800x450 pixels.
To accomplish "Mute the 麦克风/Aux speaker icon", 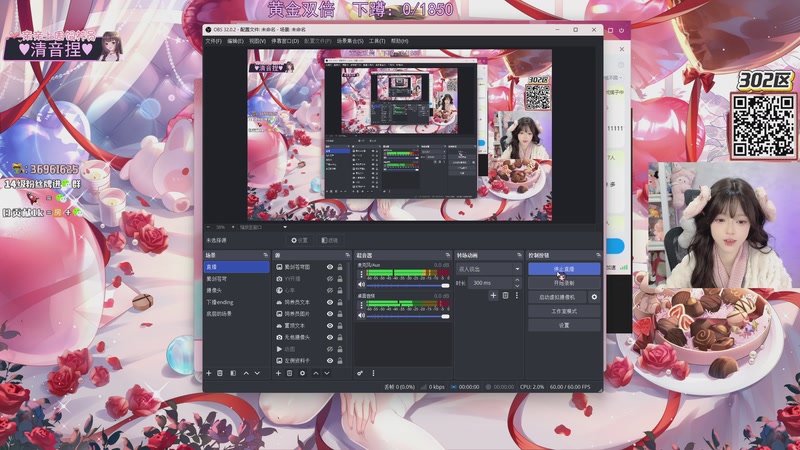I will [x=361, y=285].
